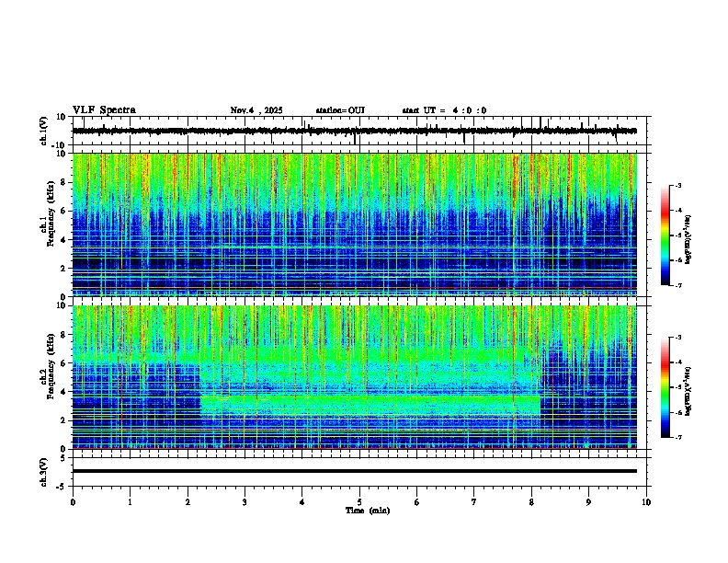
Task: Click the time axis tick label '9'
Action: coord(588,502)
